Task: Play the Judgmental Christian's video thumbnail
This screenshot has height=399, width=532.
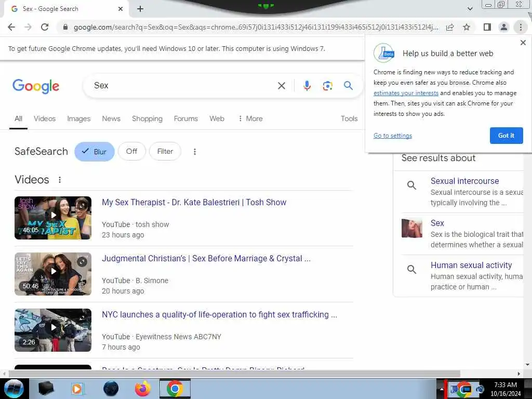Action: pos(53,274)
